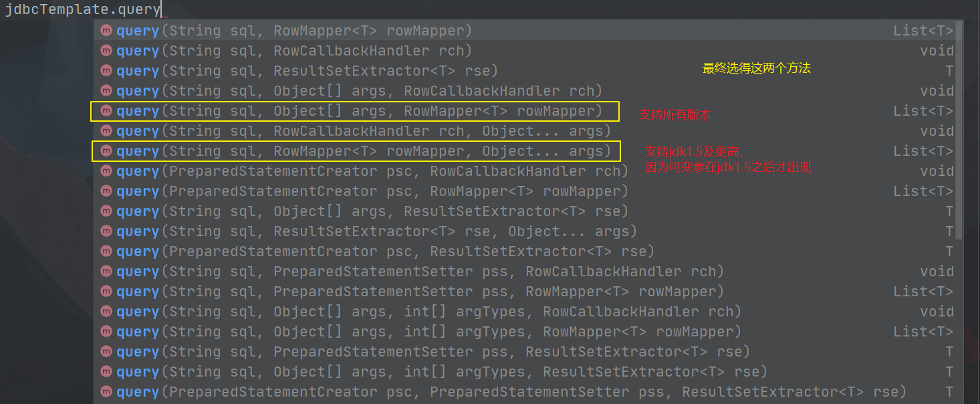This screenshot has height=404, width=980.
Task: Choose query(String sql, Object[] args, RowMapper<T> rowMapper)
Action: pos(524,111)
